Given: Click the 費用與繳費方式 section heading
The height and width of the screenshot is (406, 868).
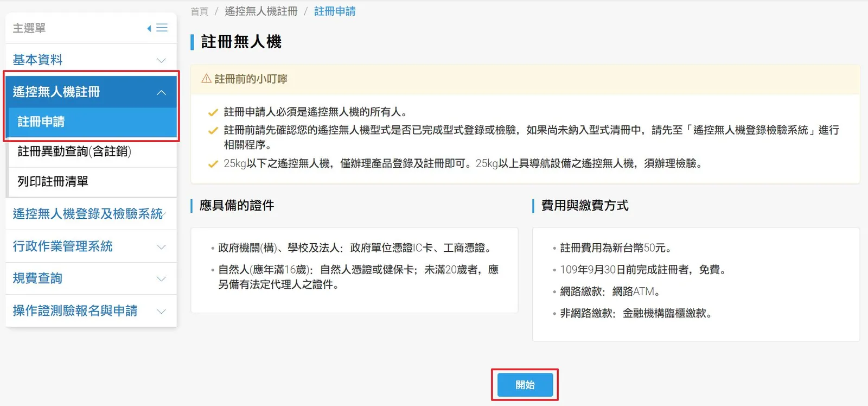Looking at the screenshot, I should pyautogui.click(x=585, y=205).
